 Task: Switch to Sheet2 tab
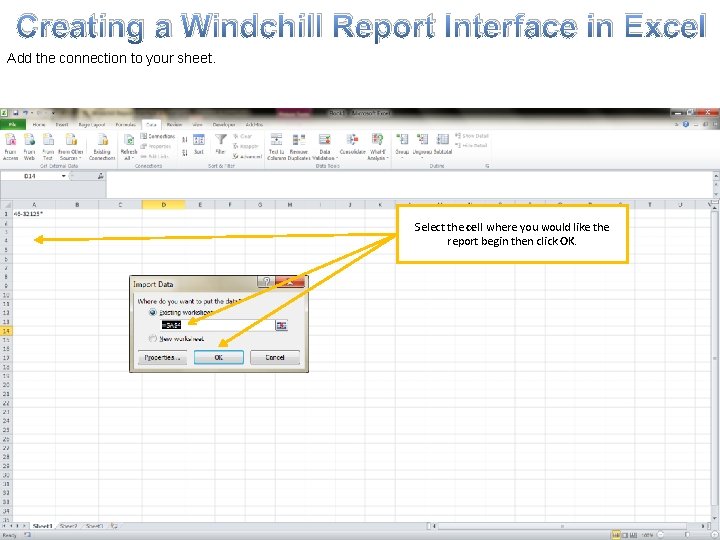point(68,526)
